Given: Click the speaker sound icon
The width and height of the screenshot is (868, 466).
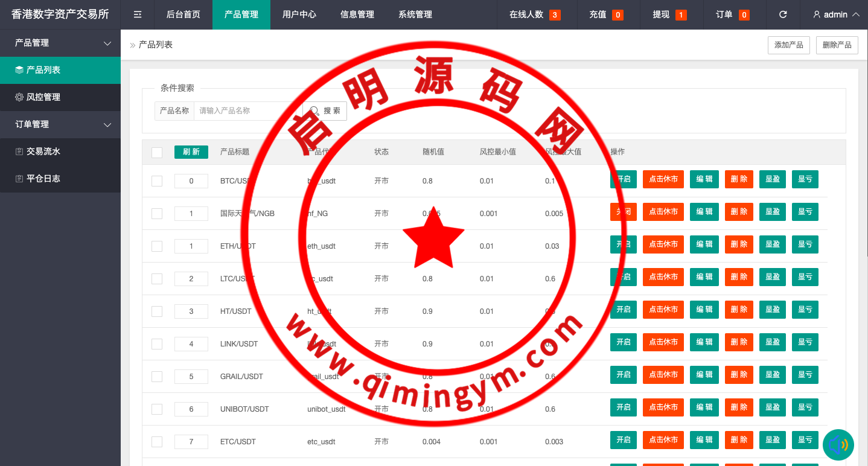Looking at the screenshot, I should pyautogui.click(x=838, y=445).
